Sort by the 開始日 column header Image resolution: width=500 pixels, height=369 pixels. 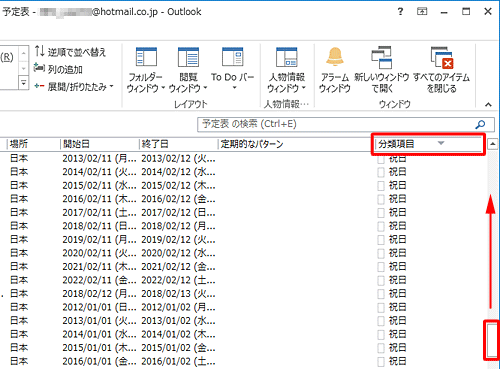[99, 144]
